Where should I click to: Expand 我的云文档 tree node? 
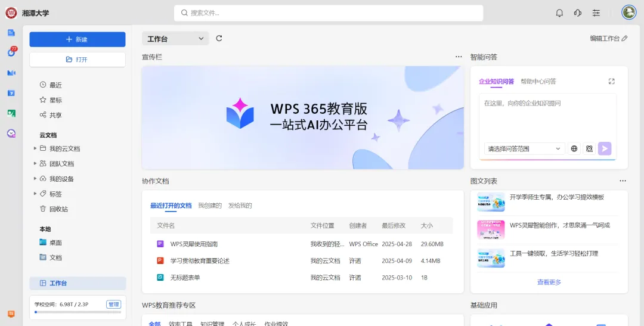(x=35, y=148)
